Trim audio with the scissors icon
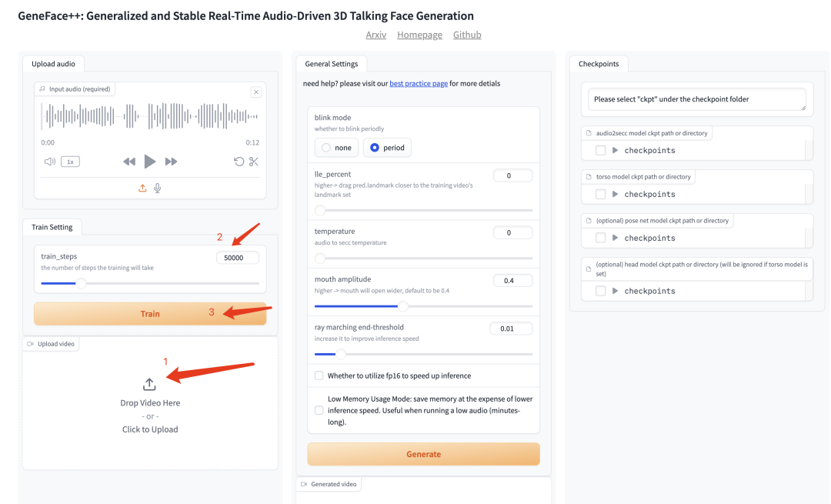 (x=254, y=162)
